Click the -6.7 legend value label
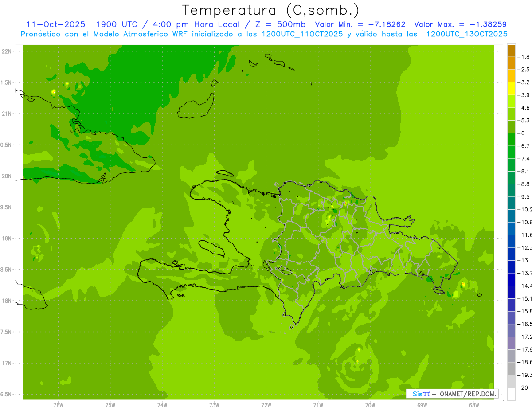This screenshot has width=532, height=411. (524, 145)
